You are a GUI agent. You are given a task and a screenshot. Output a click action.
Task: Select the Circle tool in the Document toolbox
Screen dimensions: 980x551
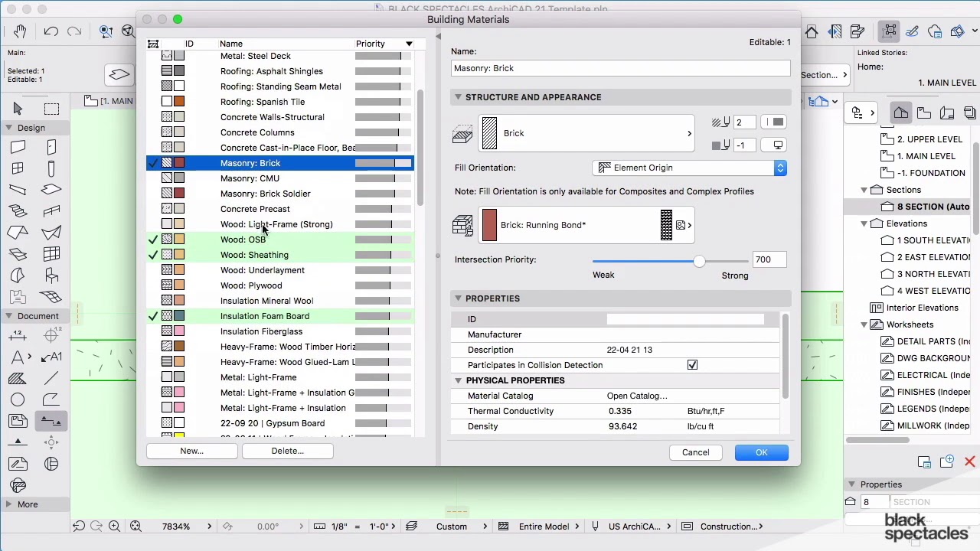pyautogui.click(x=18, y=399)
